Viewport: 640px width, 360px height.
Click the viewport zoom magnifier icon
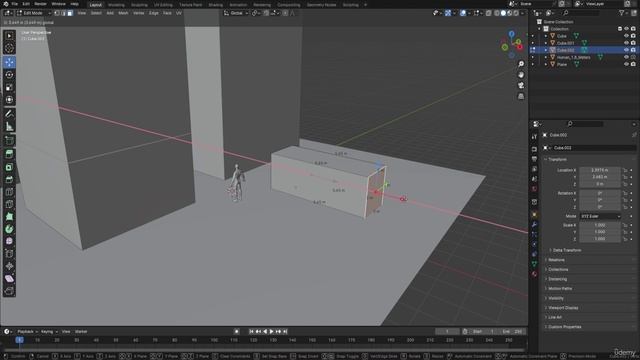[521, 64]
